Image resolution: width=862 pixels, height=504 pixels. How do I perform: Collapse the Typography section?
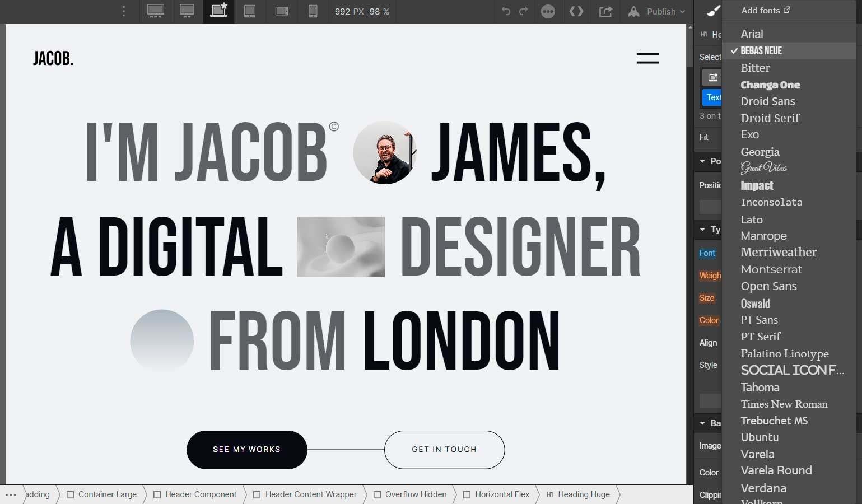(703, 230)
